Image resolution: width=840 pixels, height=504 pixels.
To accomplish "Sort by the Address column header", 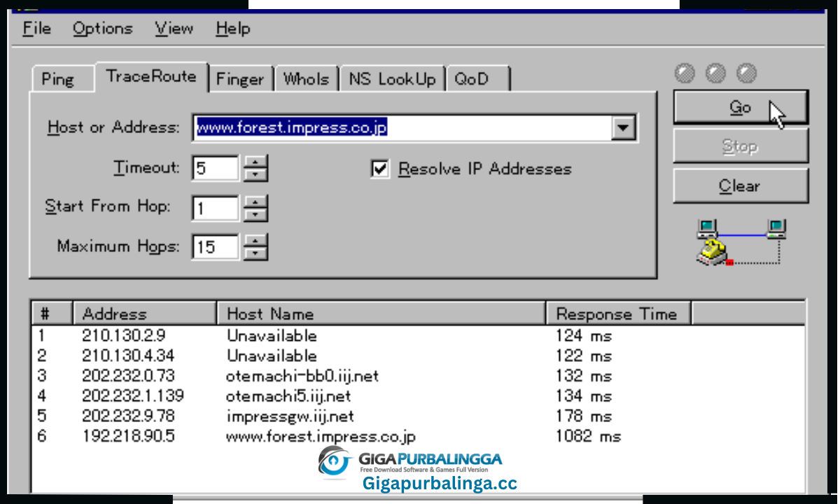I will pyautogui.click(x=144, y=314).
